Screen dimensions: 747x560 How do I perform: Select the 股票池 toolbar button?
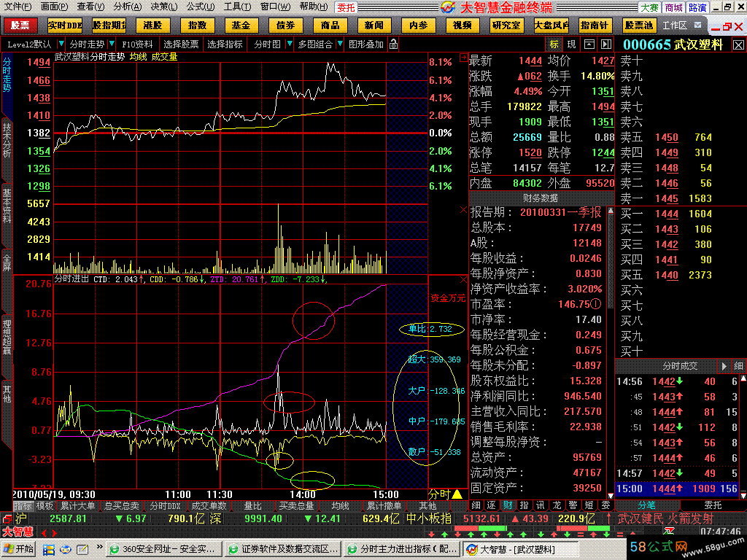click(639, 26)
